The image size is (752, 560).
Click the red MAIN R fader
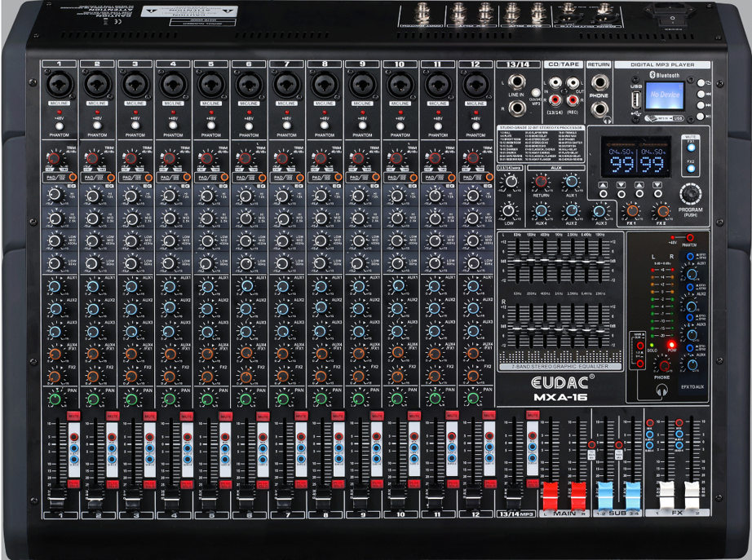pyautogui.click(x=578, y=496)
